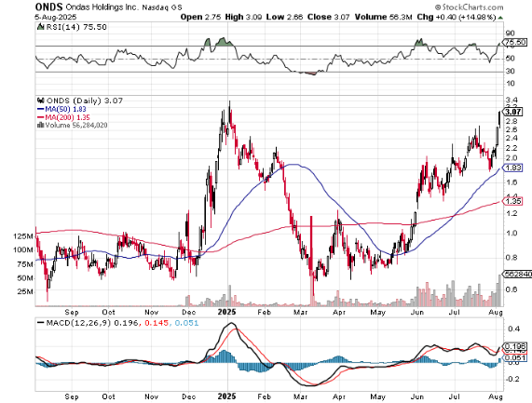Screen dimensions: 532x403
Task: Click the 2.4 label on the price axis
Action: coord(512,138)
